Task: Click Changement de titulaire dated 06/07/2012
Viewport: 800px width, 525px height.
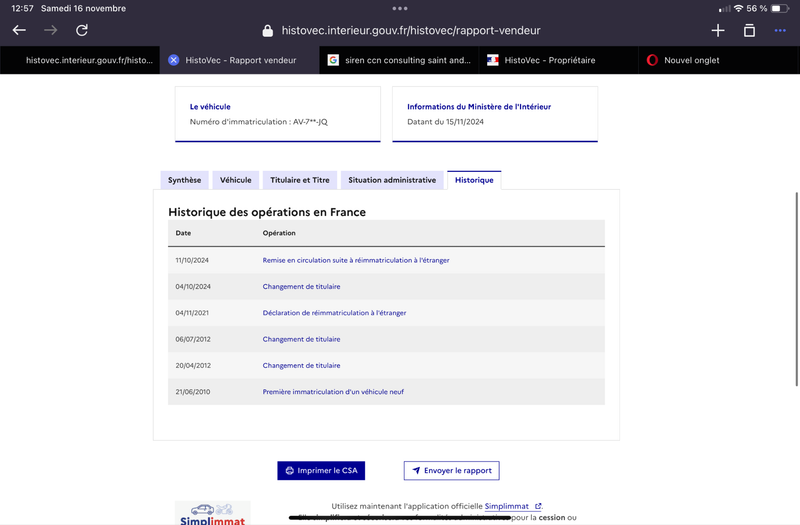Action: point(302,339)
